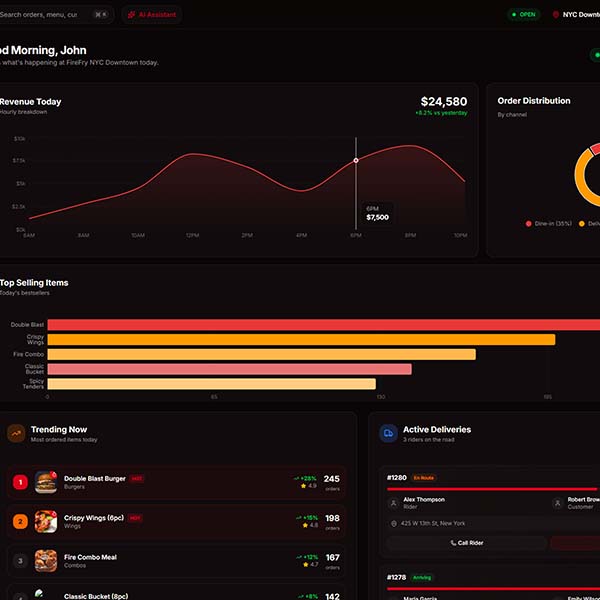Click the $24,580 revenue total
Viewport: 600px width, 600px height.
click(444, 101)
